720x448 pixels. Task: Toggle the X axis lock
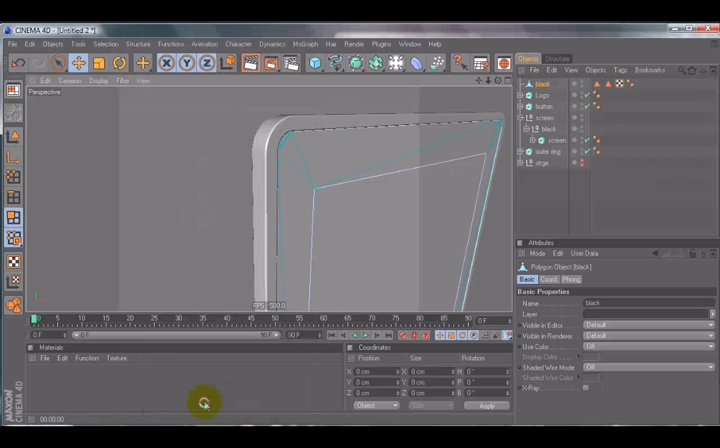166,63
